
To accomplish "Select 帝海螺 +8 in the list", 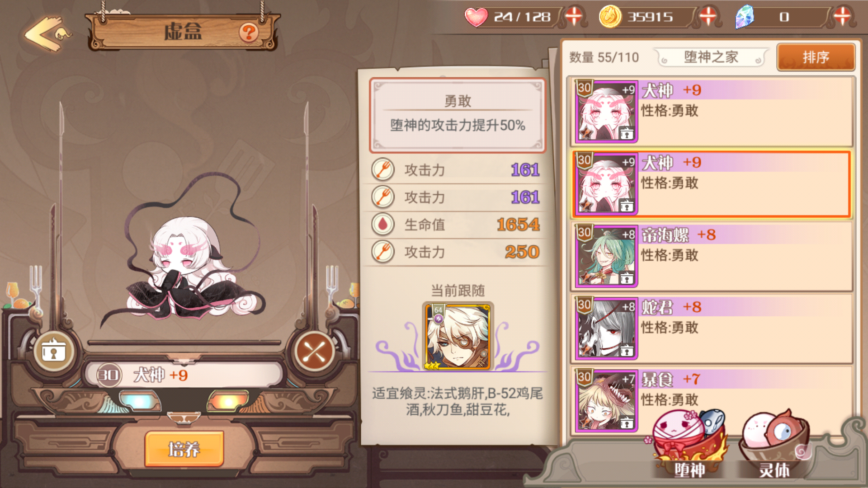I will click(x=711, y=256).
